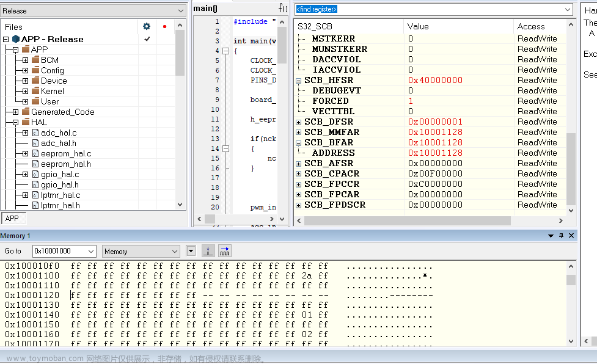597x364 pixels.
Task: Click the Memory 1 pin icon
Action: point(561,236)
